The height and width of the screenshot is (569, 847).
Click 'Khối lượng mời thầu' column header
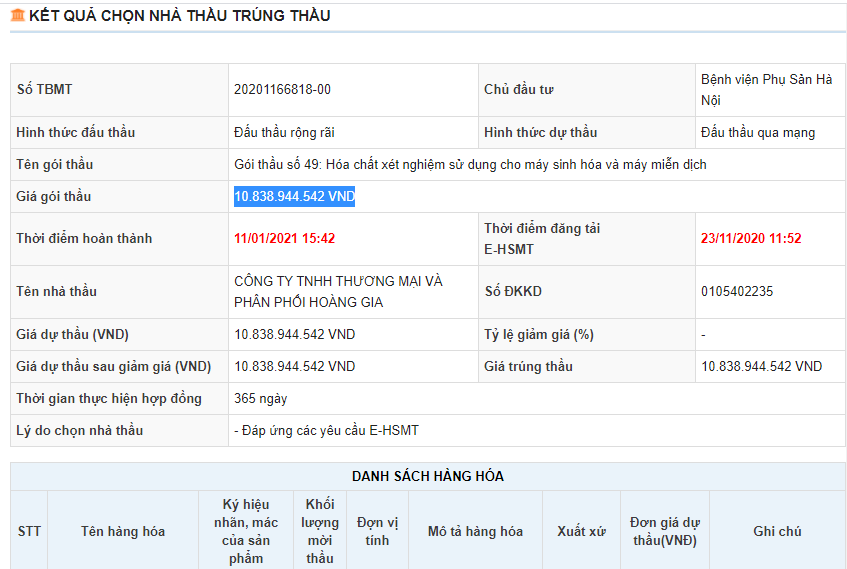pyautogui.click(x=320, y=531)
